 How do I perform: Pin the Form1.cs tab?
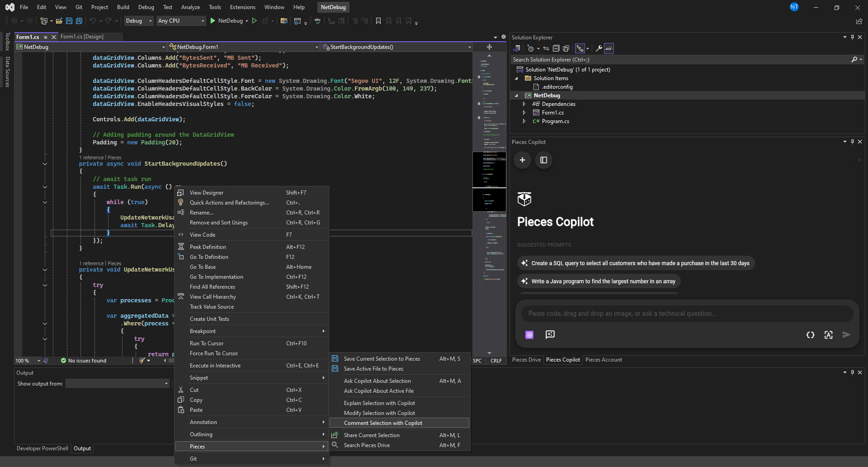(x=45, y=37)
